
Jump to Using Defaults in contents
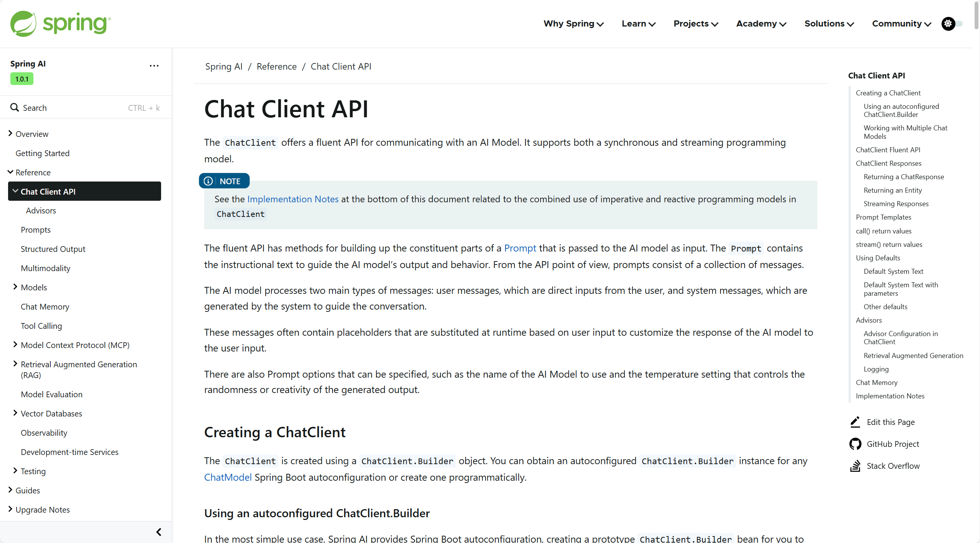tap(878, 258)
